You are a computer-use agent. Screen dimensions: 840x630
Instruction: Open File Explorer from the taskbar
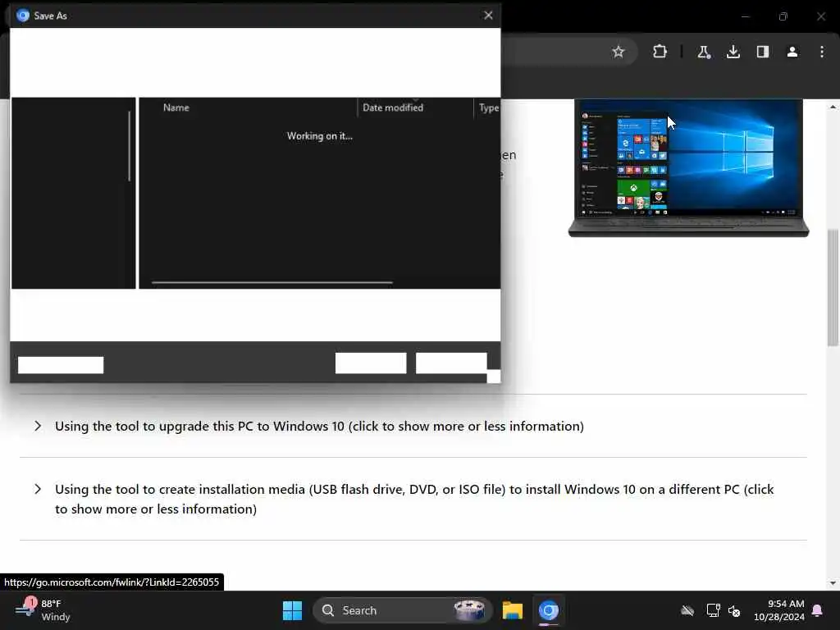click(512, 610)
